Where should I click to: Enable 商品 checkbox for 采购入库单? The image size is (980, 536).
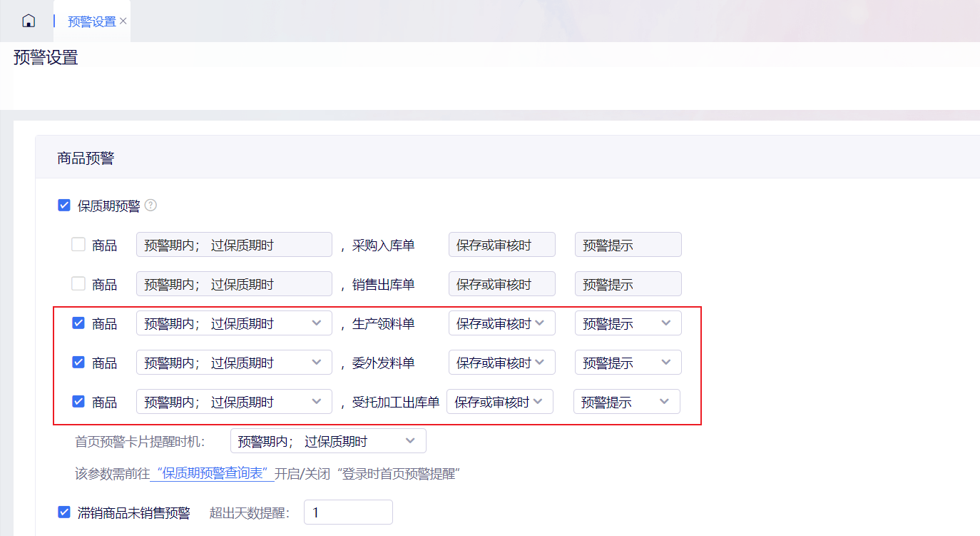point(78,245)
